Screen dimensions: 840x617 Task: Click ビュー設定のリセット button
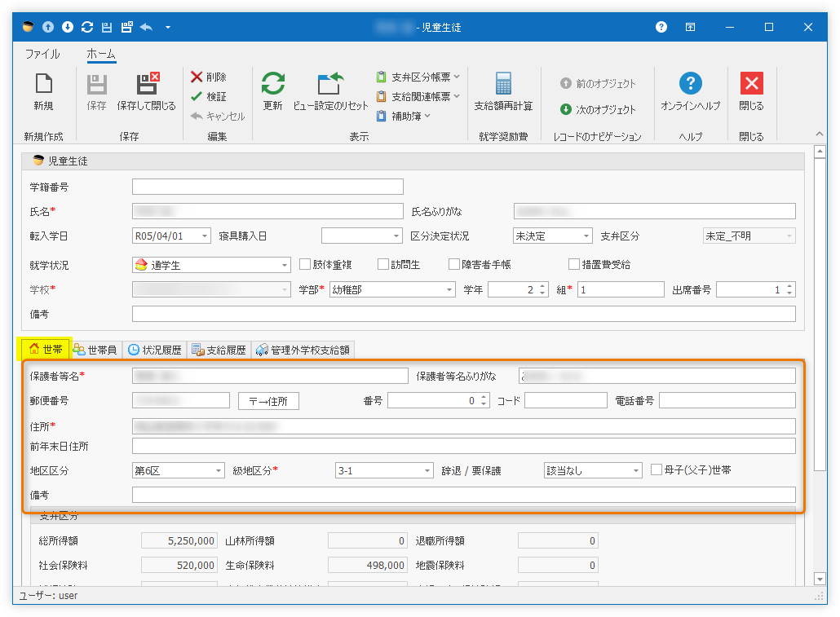pyautogui.click(x=330, y=91)
